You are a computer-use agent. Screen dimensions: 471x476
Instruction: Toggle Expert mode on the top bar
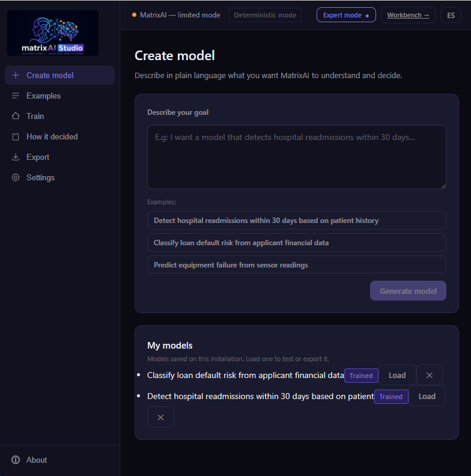346,15
